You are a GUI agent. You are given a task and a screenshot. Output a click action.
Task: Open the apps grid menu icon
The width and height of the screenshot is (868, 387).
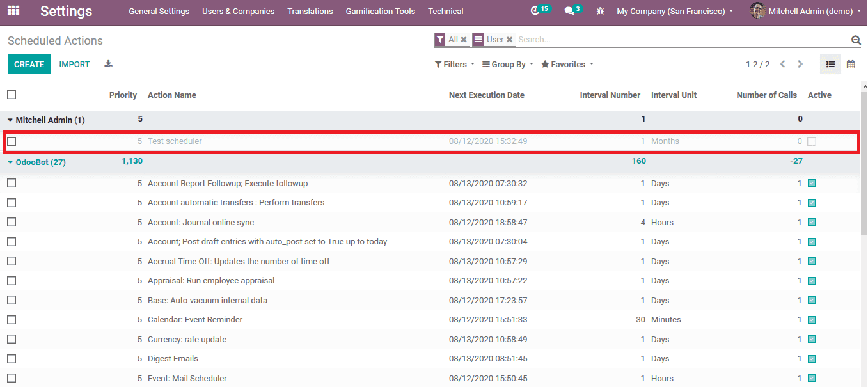[13, 11]
